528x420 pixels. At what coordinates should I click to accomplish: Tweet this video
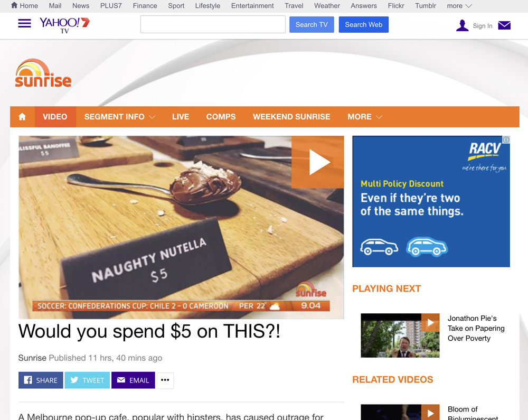point(87,380)
